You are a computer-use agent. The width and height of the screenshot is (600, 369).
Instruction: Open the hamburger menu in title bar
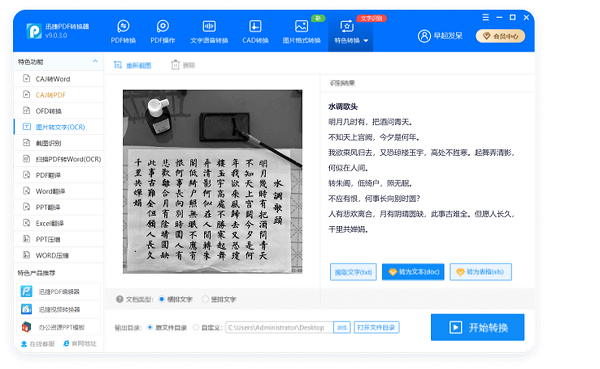click(x=486, y=17)
